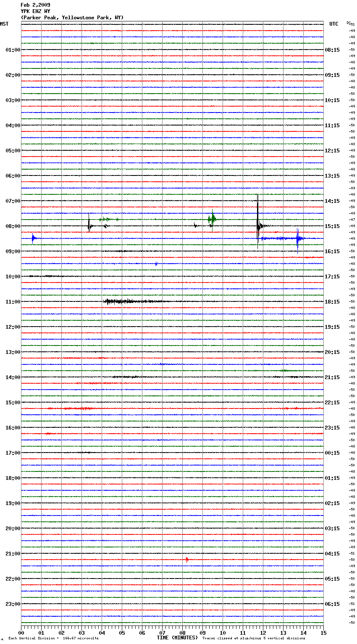
Task: Click the '18:15' UTC time label
Action: tap(332, 302)
